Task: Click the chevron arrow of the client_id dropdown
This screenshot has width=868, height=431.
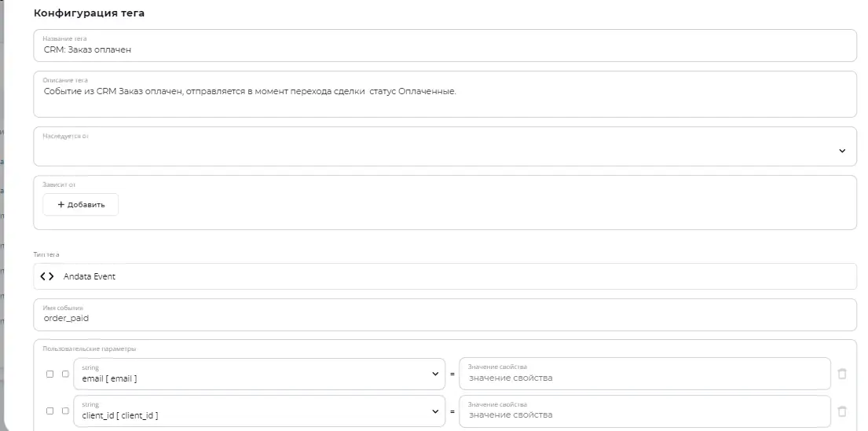Action: coord(435,411)
